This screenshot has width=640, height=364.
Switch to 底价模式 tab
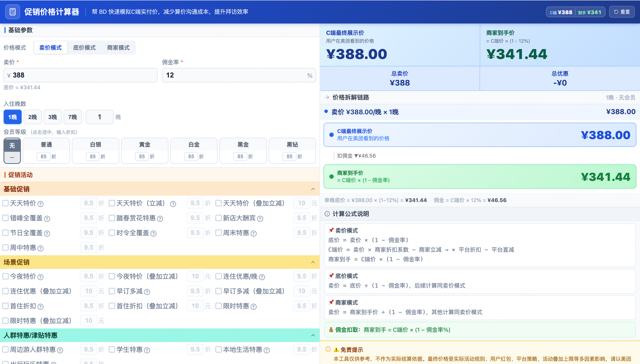tap(84, 47)
